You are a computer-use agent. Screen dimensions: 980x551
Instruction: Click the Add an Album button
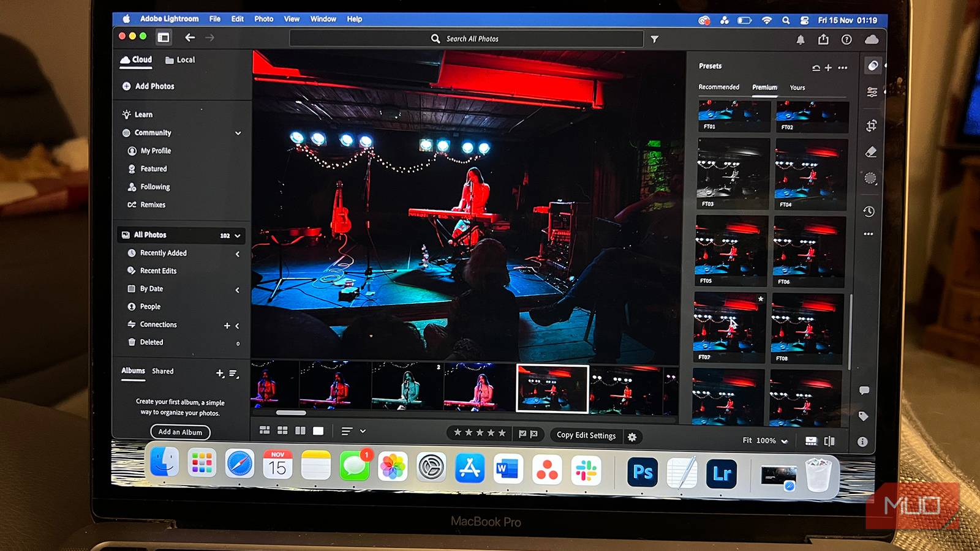(x=180, y=432)
